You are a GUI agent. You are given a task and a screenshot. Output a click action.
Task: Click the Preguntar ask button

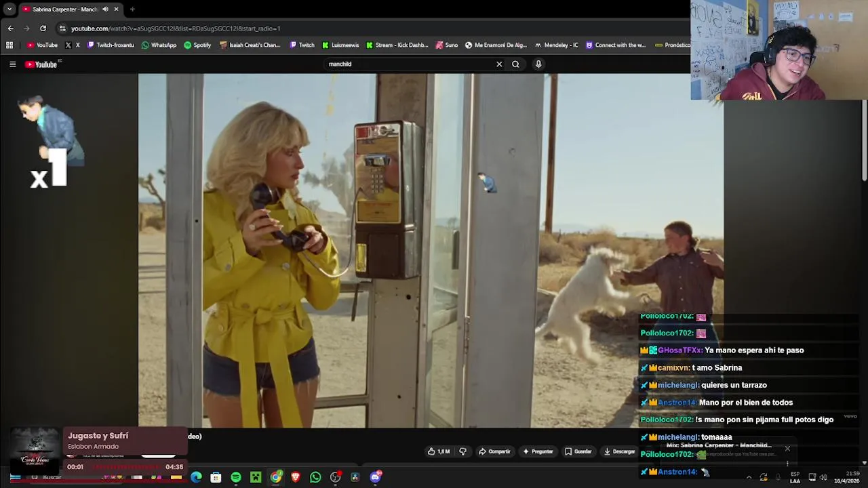click(538, 451)
